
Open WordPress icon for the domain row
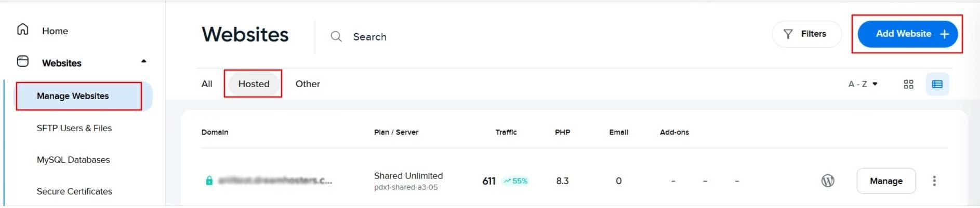pyautogui.click(x=828, y=181)
